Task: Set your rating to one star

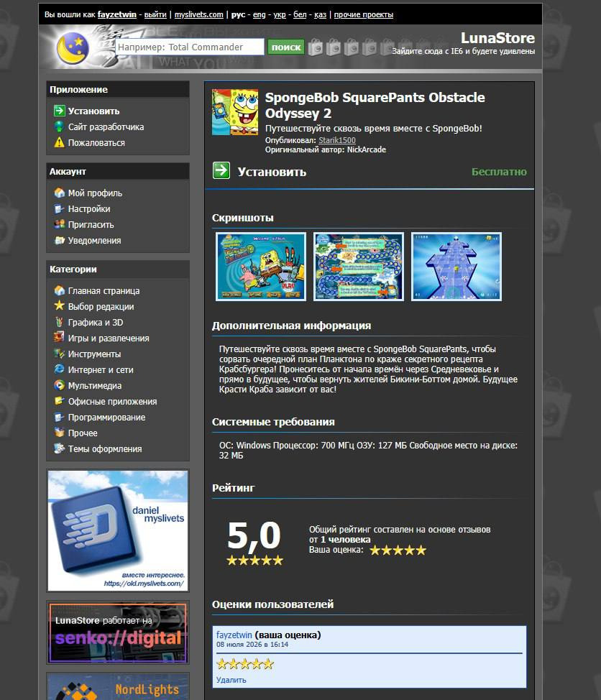Action: tap(375, 550)
